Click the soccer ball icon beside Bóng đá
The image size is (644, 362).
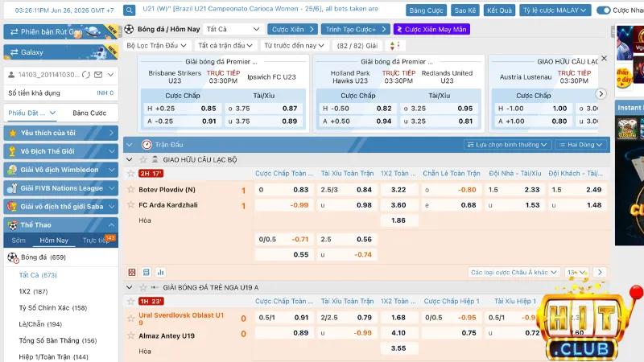(13, 257)
